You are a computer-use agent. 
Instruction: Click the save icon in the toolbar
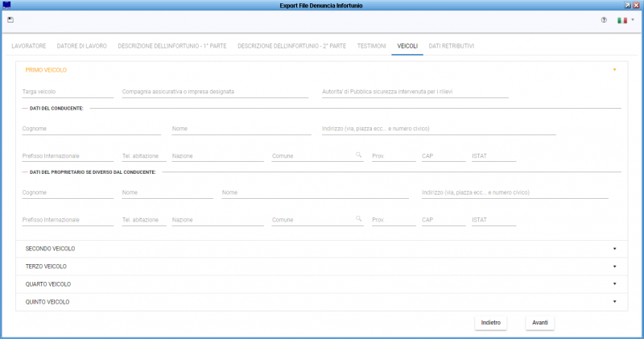click(10, 20)
